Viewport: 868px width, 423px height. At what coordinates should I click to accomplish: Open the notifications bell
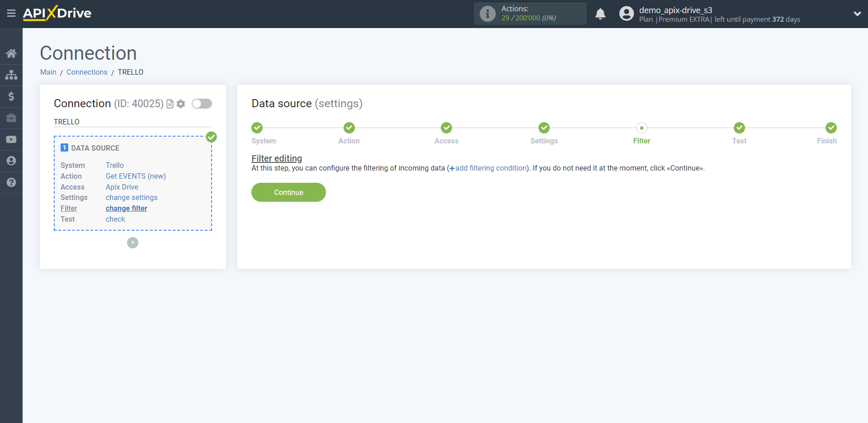pos(600,14)
